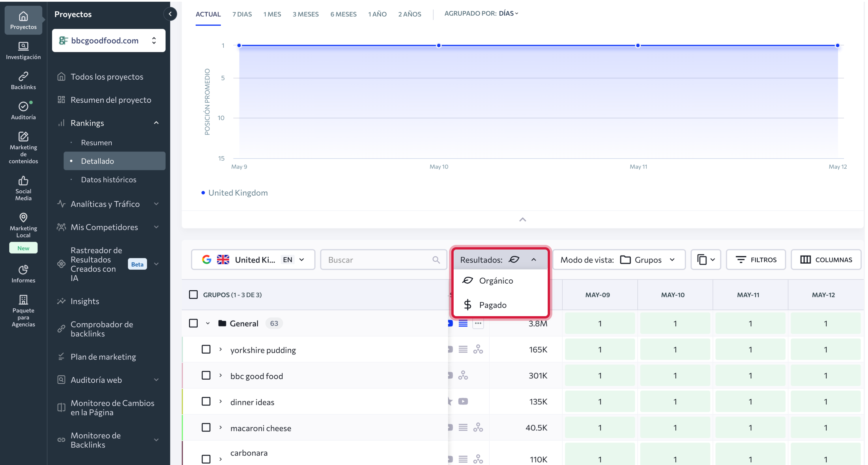The height and width of the screenshot is (465, 868).
Task: Expand the yorkshire pudding keyword row
Action: tap(221, 349)
